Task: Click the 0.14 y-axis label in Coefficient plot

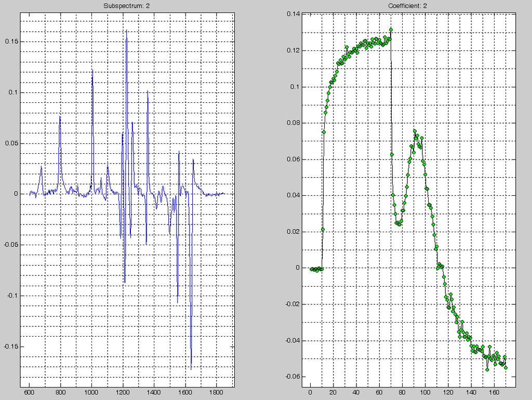Action: [x=293, y=14]
